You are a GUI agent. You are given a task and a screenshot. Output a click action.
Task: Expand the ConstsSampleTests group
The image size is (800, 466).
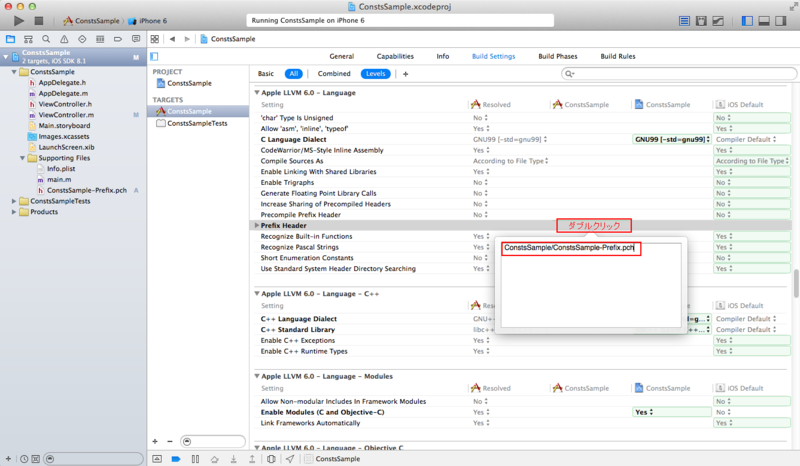14,201
